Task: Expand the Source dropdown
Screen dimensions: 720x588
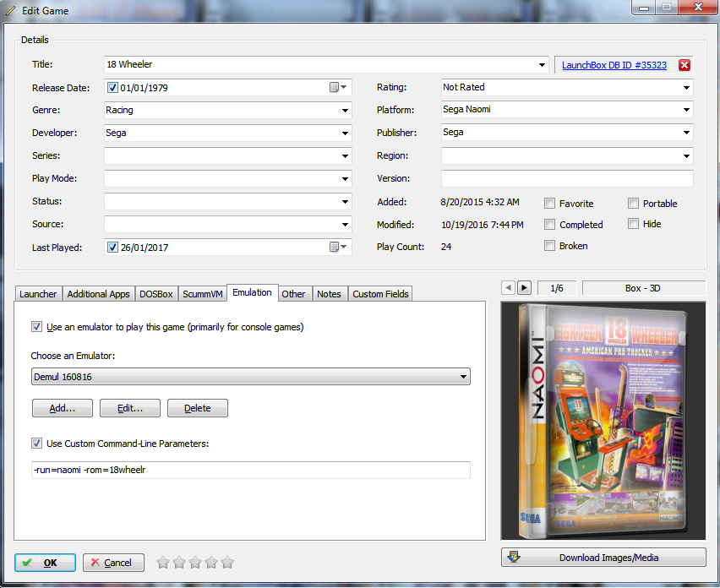Action: (x=345, y=225)
